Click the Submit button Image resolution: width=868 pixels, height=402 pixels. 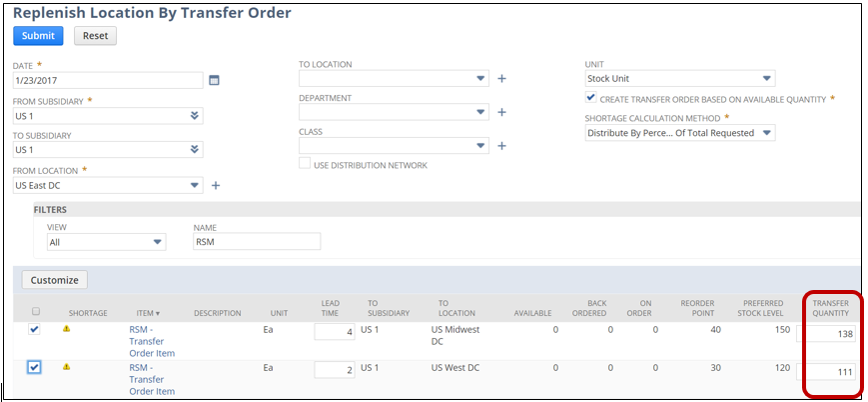click(38, 36)
